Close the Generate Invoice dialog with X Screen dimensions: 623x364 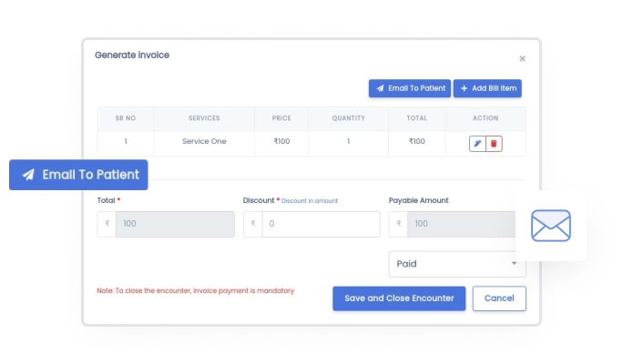[x=522, y=58]
